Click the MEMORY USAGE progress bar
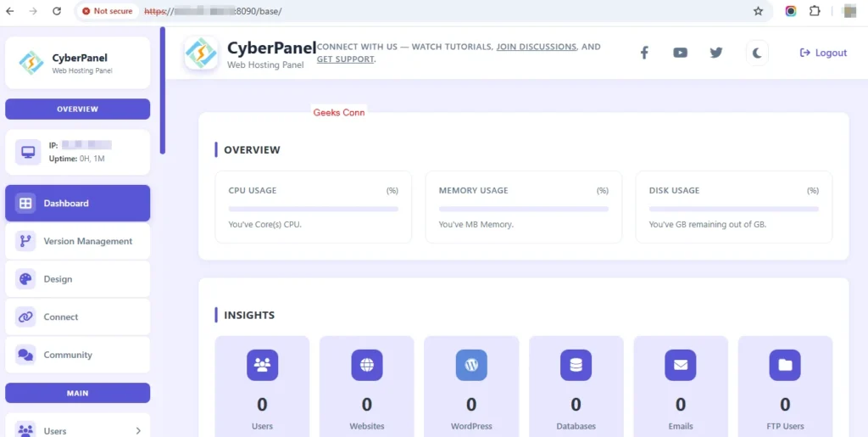The width and height of the screenshot is (868, 437). click(x=524, y=209)
